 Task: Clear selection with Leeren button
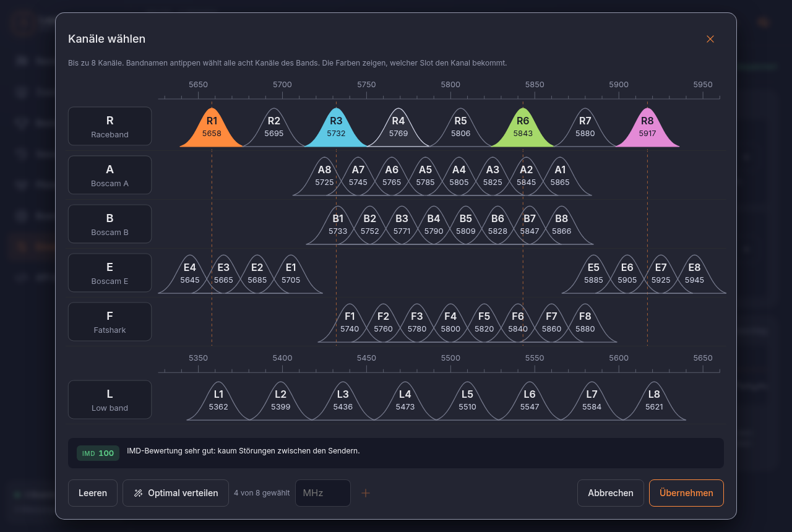93,493
